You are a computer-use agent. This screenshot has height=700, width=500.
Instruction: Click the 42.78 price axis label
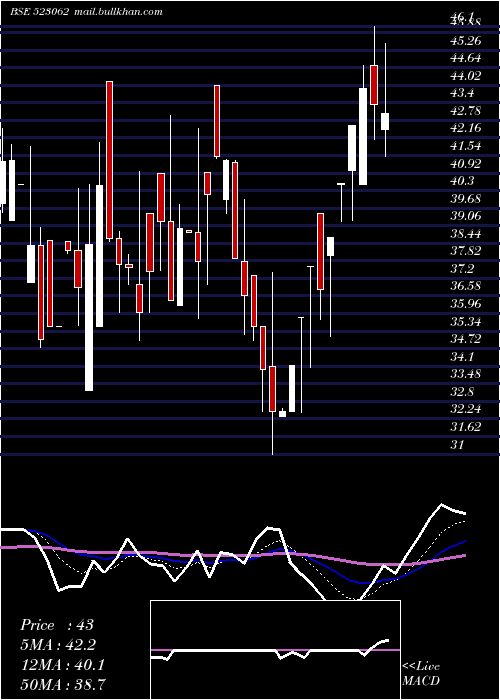[x=466, y=111]
